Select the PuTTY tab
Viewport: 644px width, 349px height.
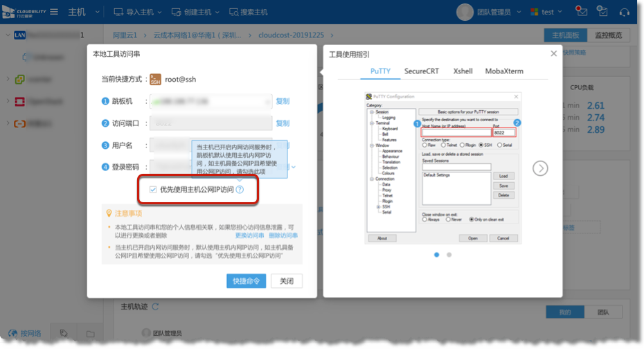click(x=380, y=71)
